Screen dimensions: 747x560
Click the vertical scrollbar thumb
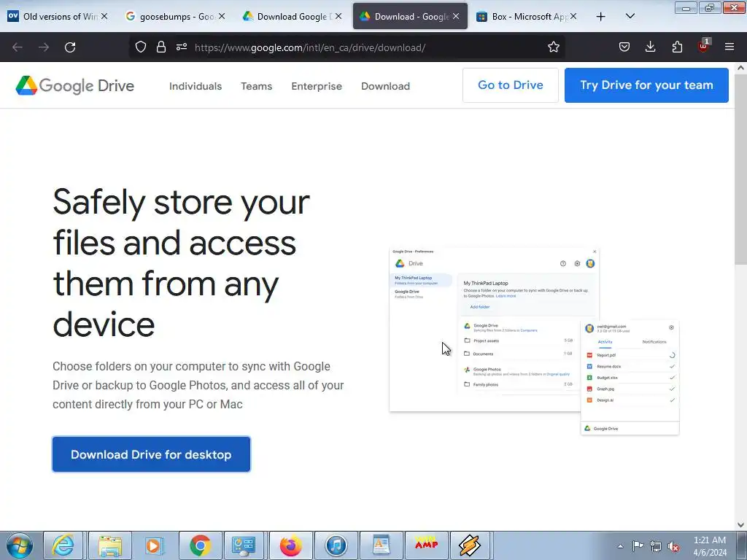pyautogui.click(x=740, y=169)
